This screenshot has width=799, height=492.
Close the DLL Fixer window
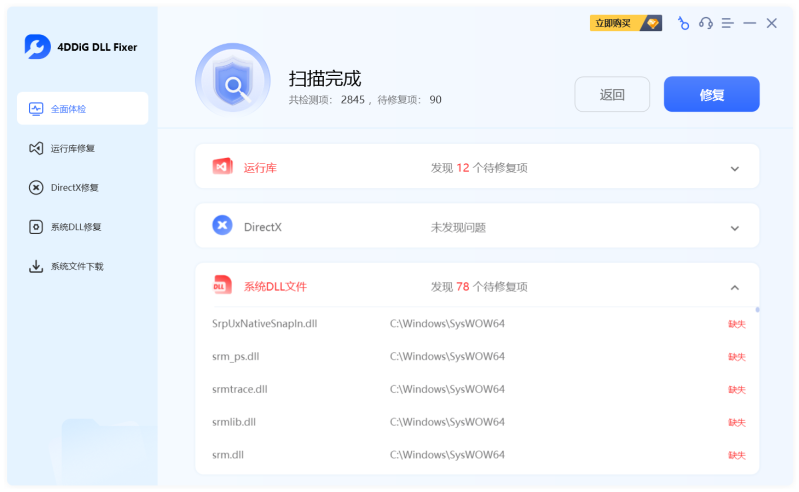pos(771,23)
